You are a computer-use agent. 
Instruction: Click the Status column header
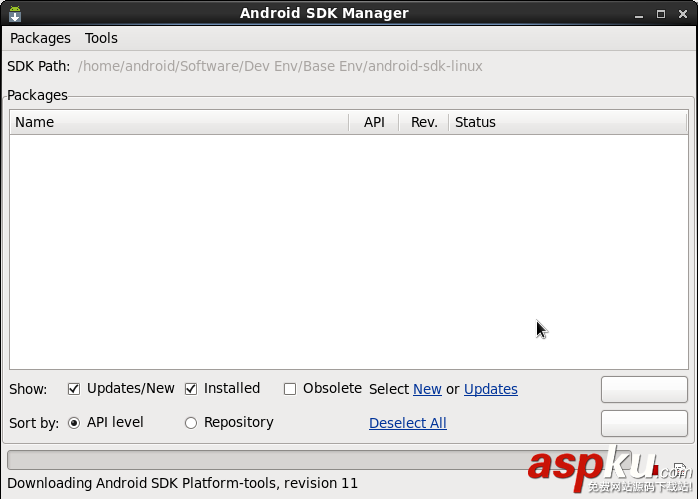(568, 122)
